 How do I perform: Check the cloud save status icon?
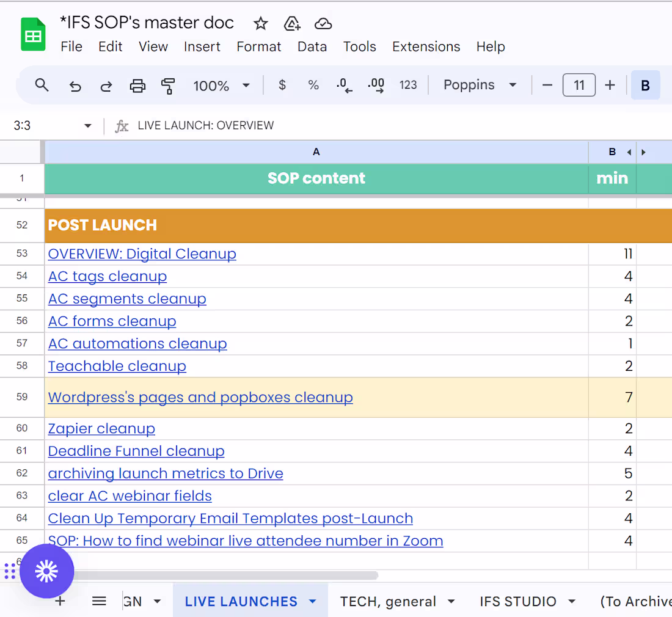point(323,24)
